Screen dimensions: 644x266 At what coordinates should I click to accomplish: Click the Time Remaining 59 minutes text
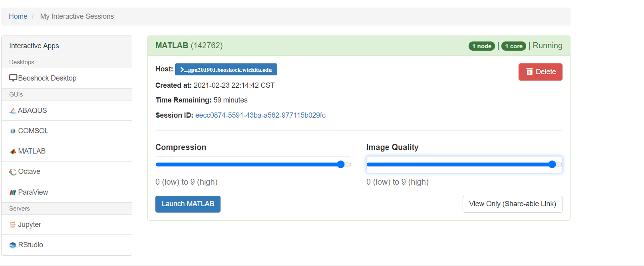(x=201, y=100)
